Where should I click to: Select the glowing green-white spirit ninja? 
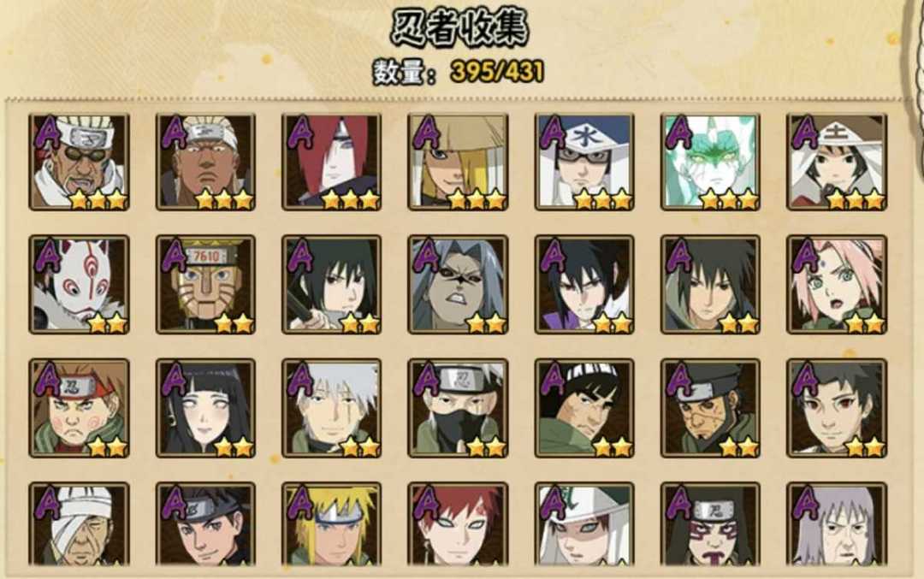[711, 162]
